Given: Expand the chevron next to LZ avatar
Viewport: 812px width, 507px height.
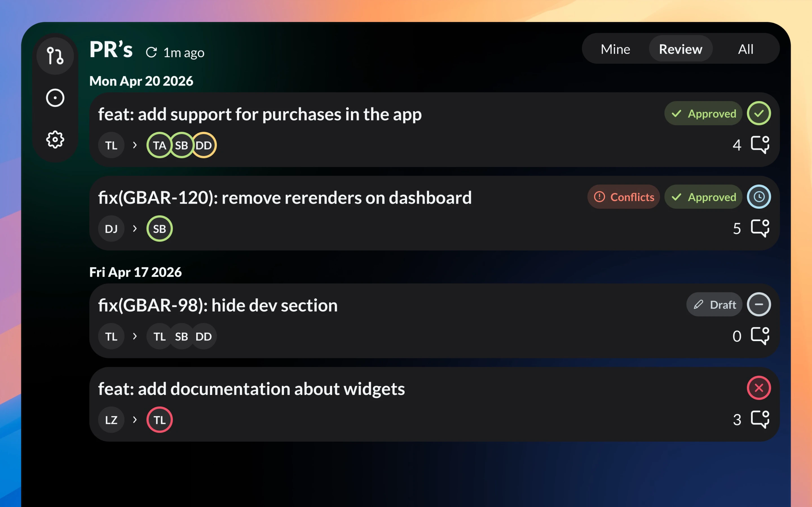Looking at the screenshot, I should (x=135, y=419).
